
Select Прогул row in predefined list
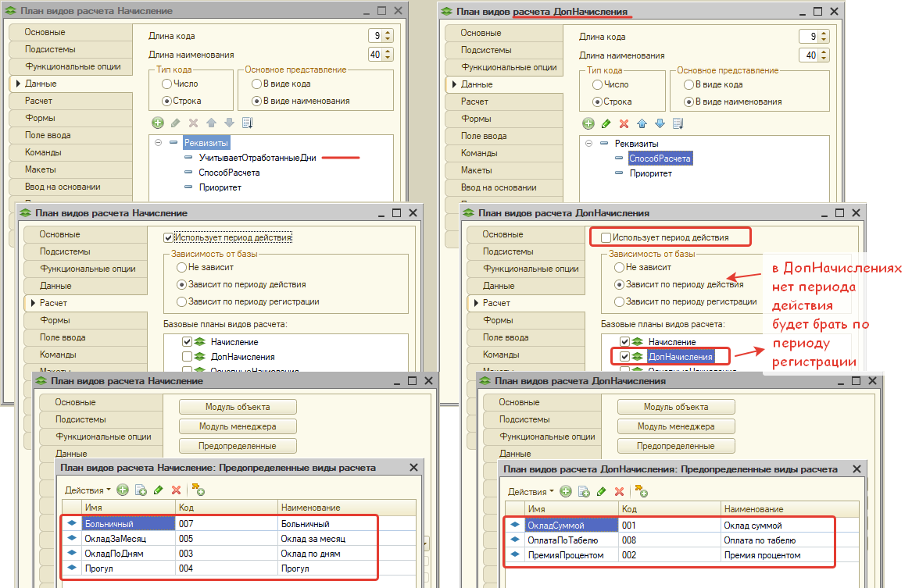coord(238,568)
